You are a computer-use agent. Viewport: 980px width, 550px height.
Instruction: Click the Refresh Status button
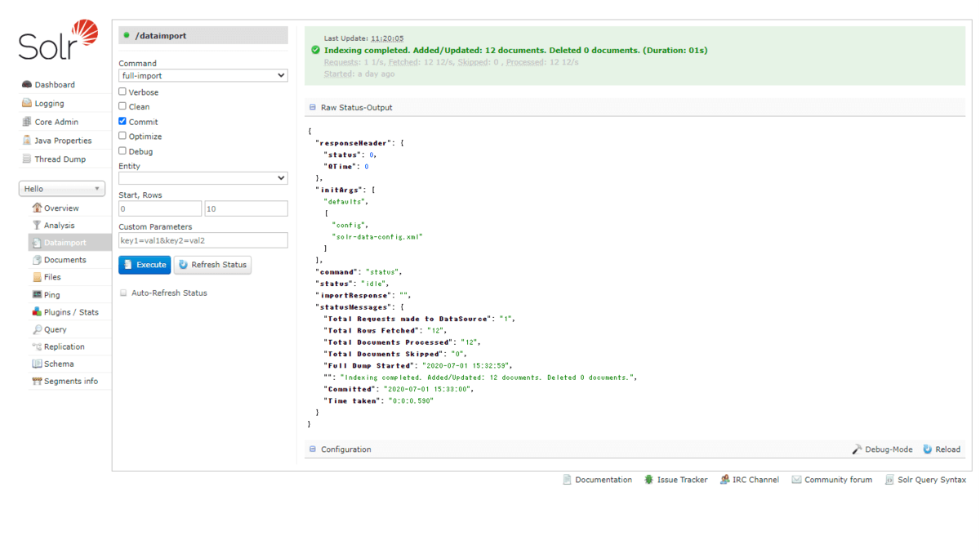[x=212, y=265]
